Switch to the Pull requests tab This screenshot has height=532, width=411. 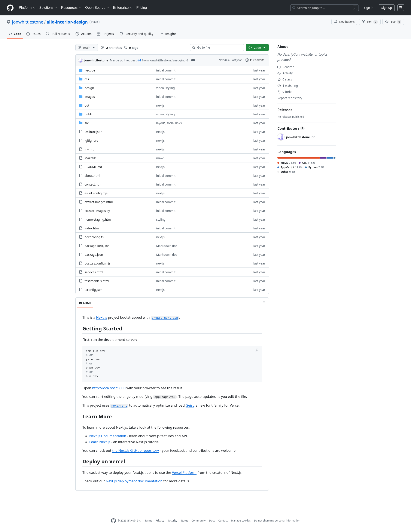pos(58,34)
